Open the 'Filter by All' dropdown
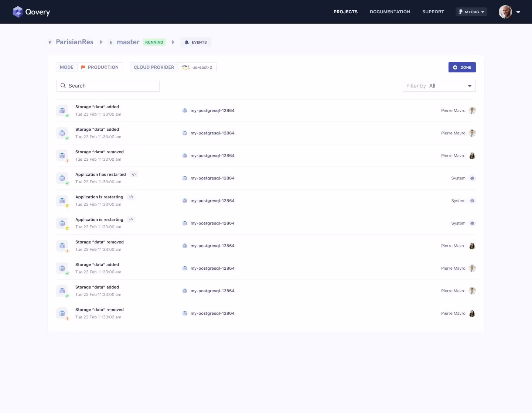This screenshot has height=413, width=532. (x=439, y=86)
